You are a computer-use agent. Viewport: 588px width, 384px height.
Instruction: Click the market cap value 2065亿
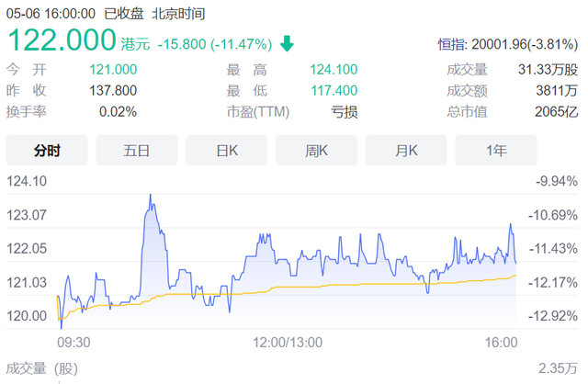(x=557, y=112)
